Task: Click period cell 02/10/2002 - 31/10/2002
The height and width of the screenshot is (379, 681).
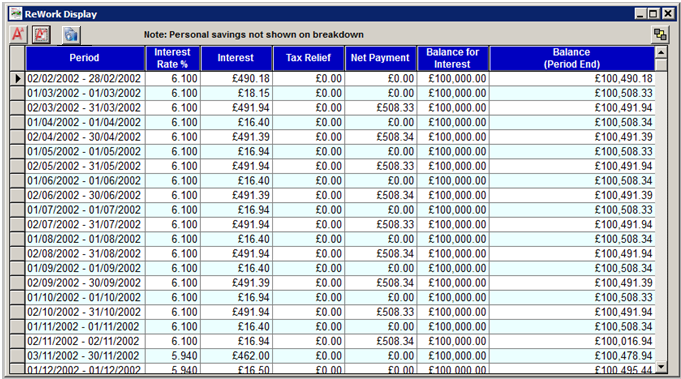Action: pyautogui.click(x=85, y=312)
